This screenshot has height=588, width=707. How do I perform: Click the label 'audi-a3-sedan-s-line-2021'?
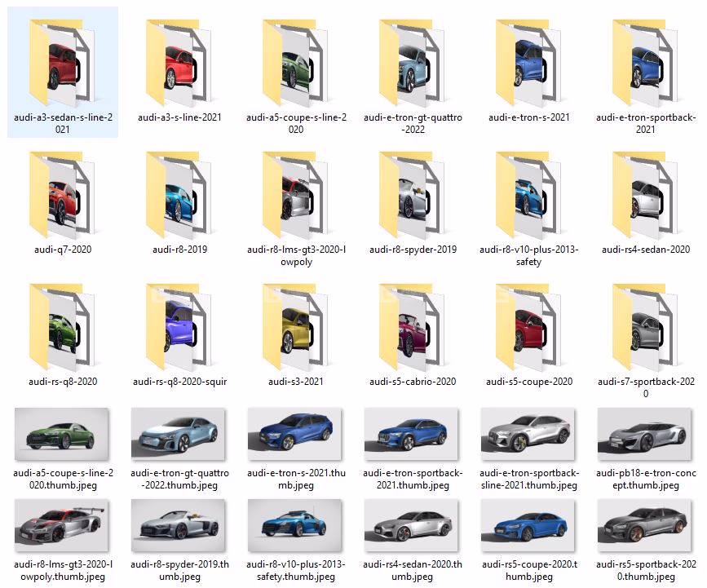63,123
